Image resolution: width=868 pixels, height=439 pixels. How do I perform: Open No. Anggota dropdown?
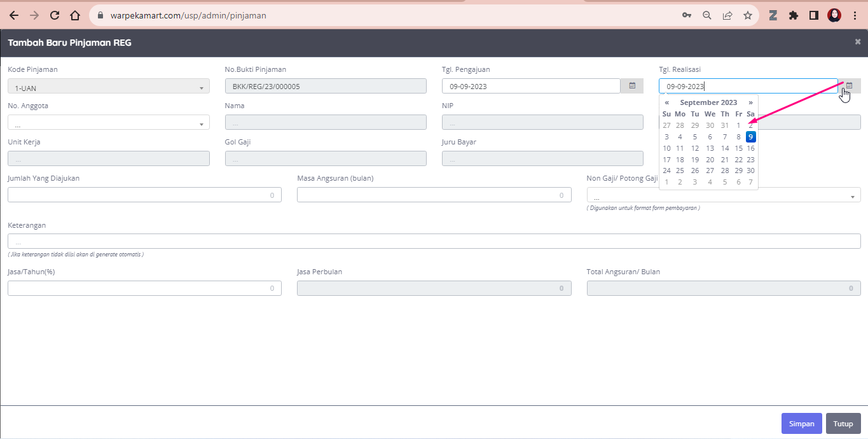[x=109, y=122]
